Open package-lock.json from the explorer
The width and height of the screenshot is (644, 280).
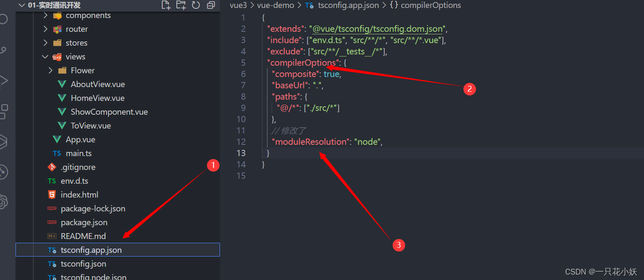click(93, 209)
